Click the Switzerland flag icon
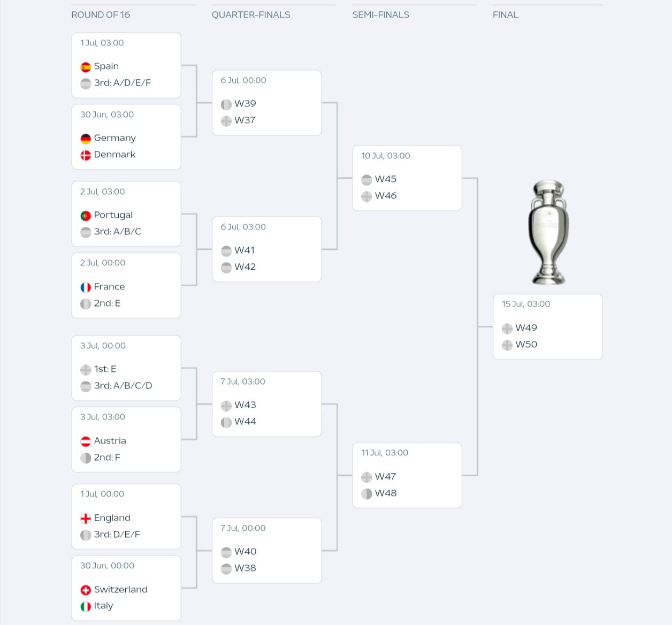672x625 pixels. 86,590
